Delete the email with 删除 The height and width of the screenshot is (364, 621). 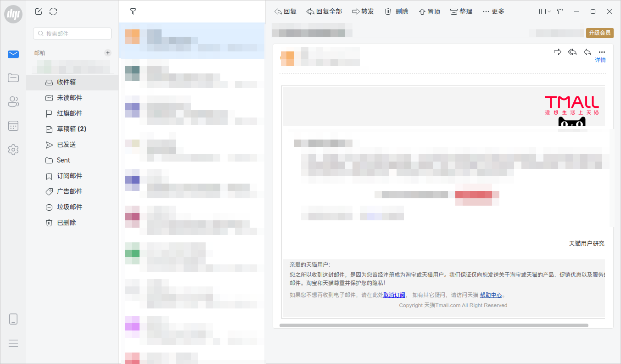tap(396, 11)
